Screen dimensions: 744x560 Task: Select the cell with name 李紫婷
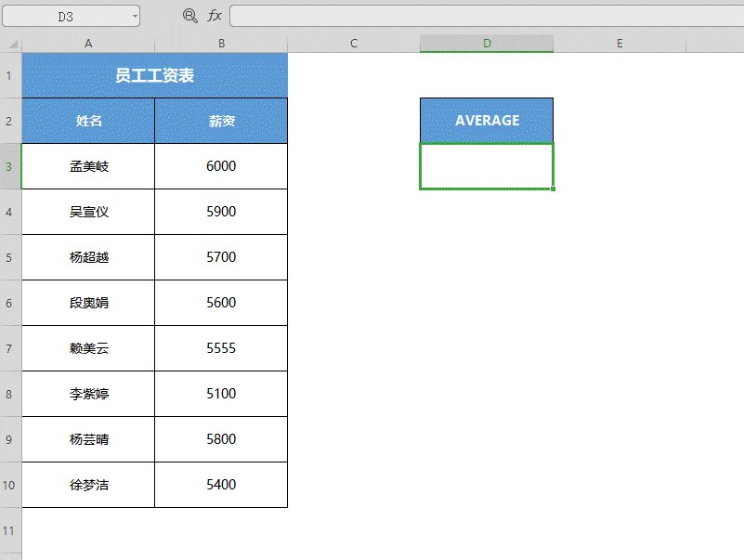point(88,395)
